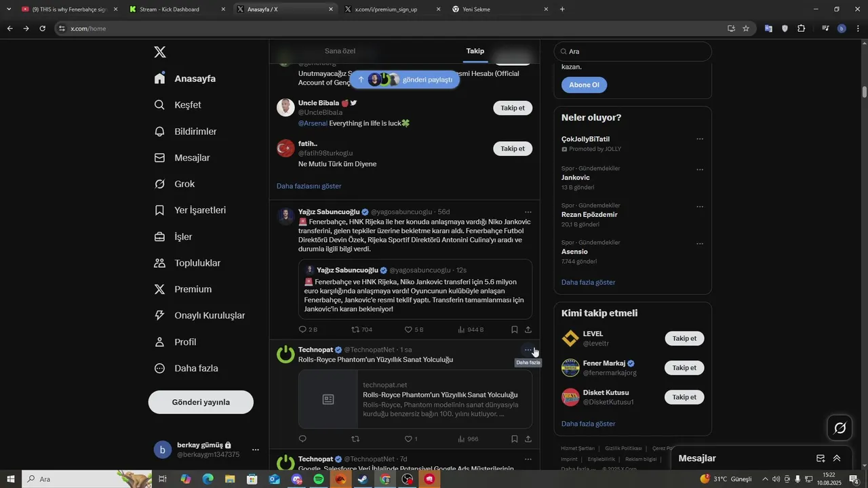Open more options on Technopat 7d post
Screen dimensions: 868x488
(528, 459)
